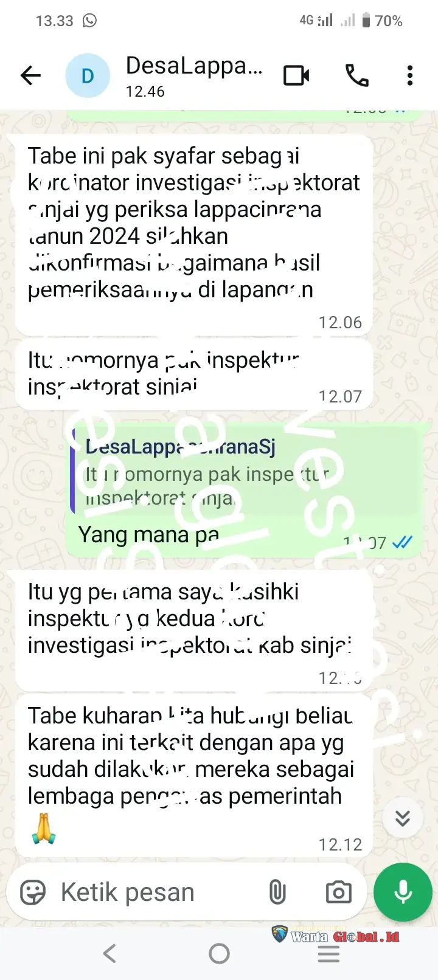Attach a file with the paperclip icon
This screenshot has height=980, width=438.
pos(277,892)
